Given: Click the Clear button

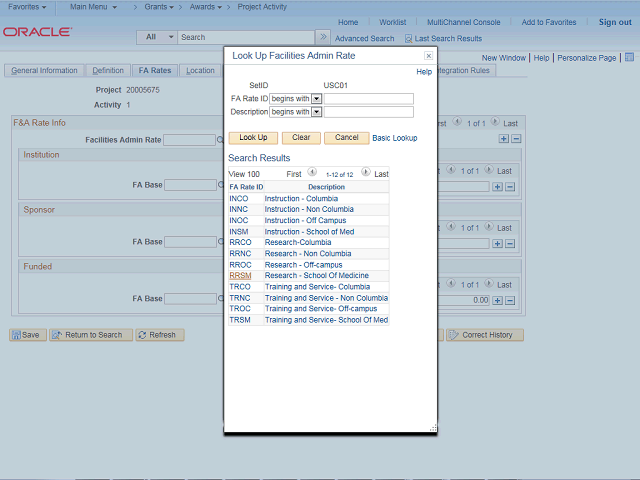Looking at the screenshot, I should (301, 138).
